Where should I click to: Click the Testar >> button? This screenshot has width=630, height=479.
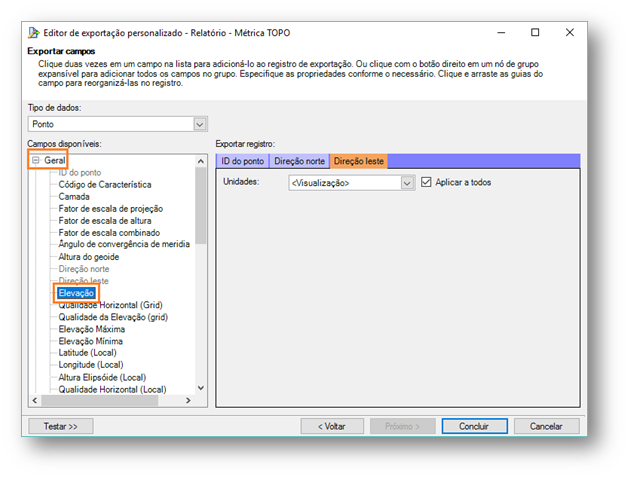pos(67,425)
